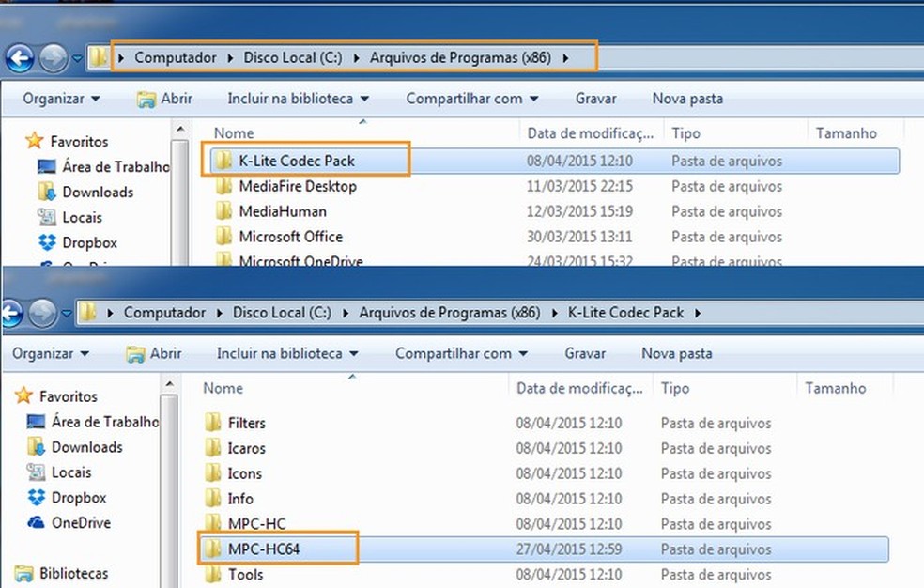Open Organizar menu in upper window

coord(61,99)
